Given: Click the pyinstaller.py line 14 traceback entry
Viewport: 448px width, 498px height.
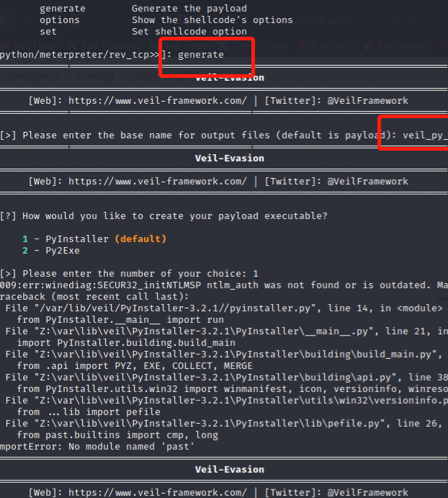Looking at the screenshot, I should tap(224, 308).
